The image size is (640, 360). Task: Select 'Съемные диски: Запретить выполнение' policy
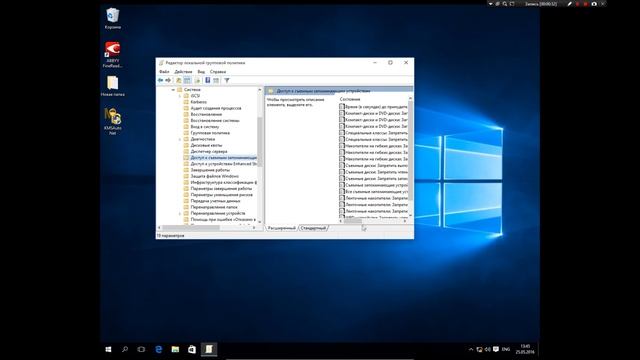(x=373, y=165)
